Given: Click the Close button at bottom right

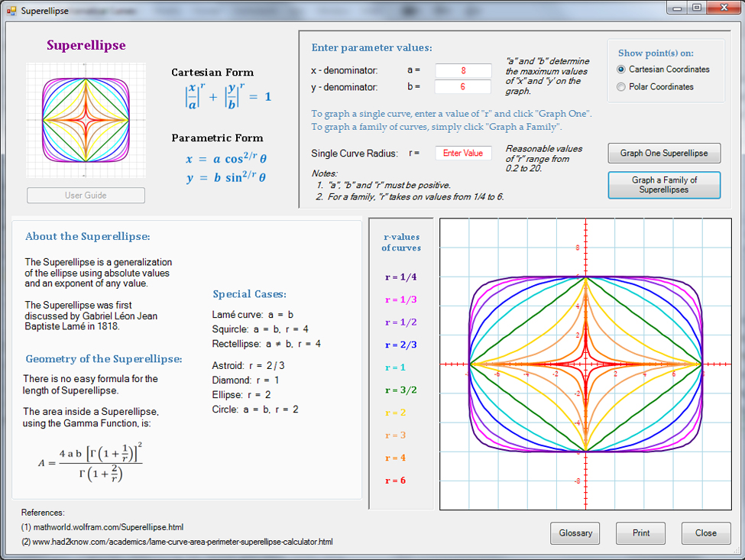Looking at the screenshot, I should (x=705, y=533).
